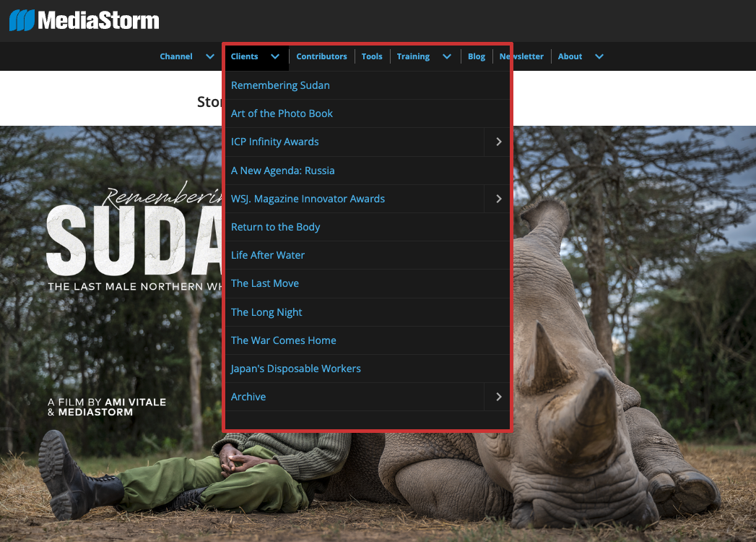Open The Long Night project
Image resolution: width=756 pixels, height=542 pixels.
click(x=266, y=312)
